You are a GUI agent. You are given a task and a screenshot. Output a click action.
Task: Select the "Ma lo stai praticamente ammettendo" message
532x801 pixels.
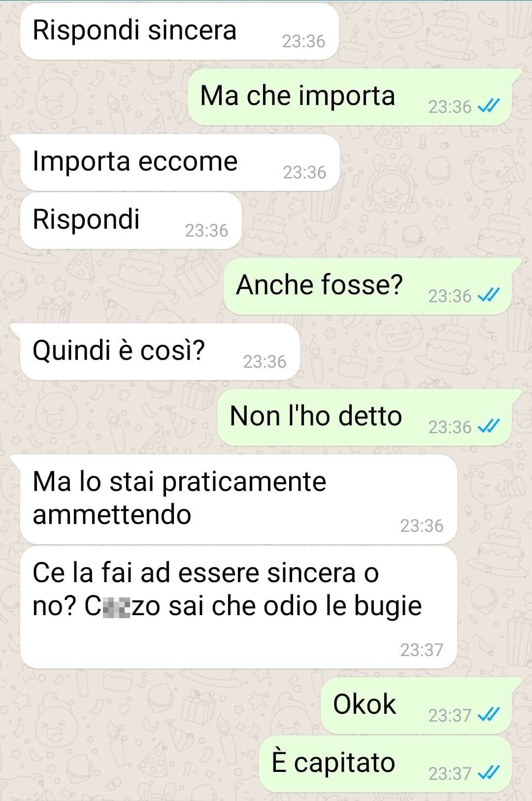(x=238, y=499)
